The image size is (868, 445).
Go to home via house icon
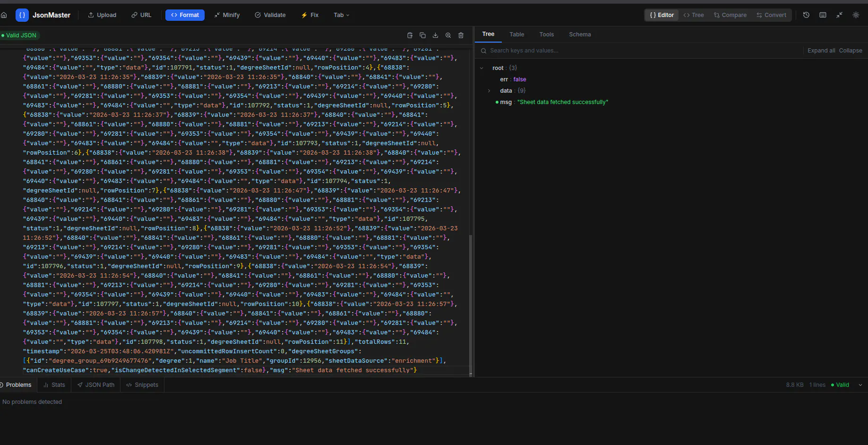[4, 15]
